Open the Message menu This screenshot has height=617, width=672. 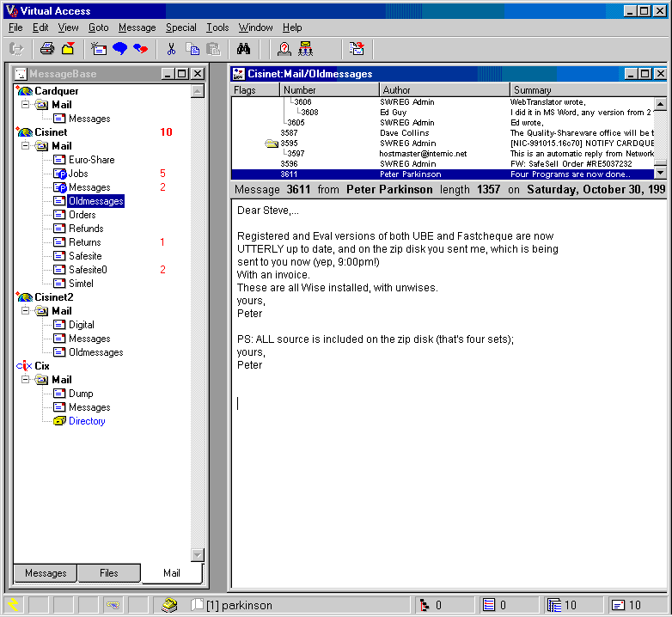pos(137,27)
